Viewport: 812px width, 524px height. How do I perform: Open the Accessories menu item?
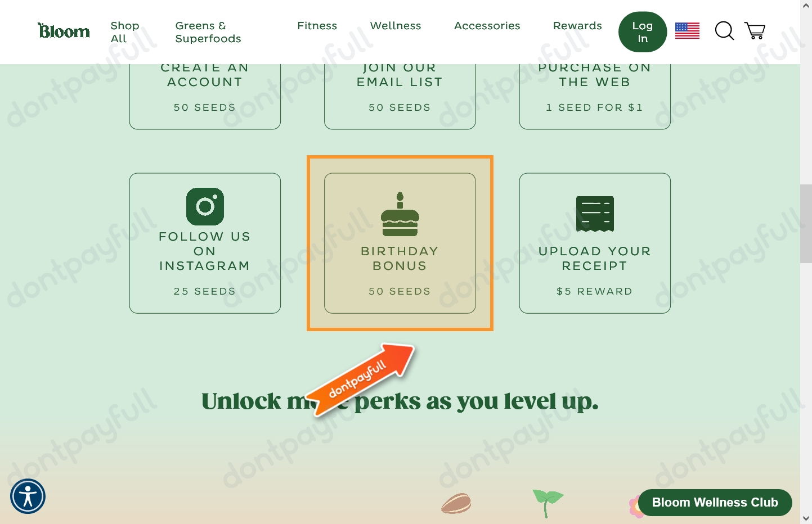click(487, 26)
